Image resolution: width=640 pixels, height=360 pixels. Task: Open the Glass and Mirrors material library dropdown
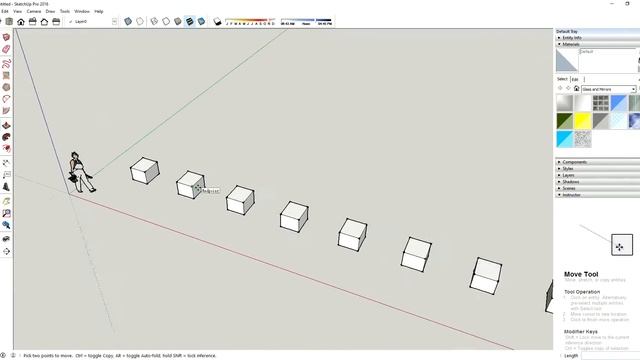coord(609,89)
